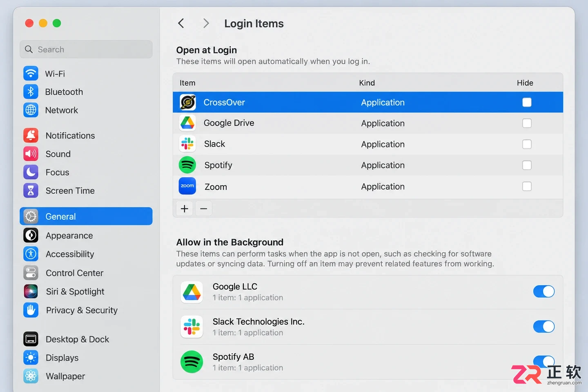
Task: Open Bluetooth settings label
Action: pos(64,92)
